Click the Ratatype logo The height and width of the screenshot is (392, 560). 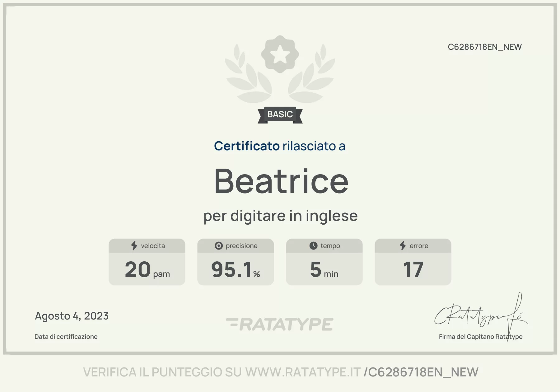pos(280,324)
